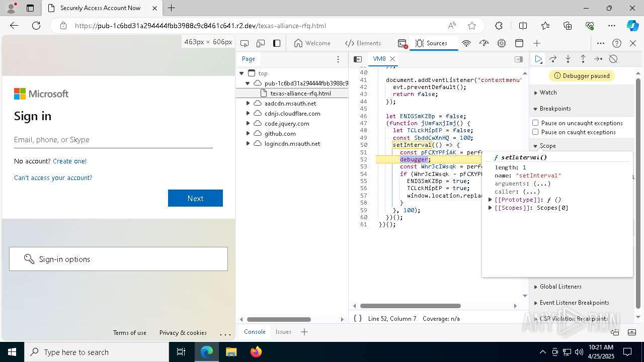Open DevTools customize menu (three dots)

[601, 43]
